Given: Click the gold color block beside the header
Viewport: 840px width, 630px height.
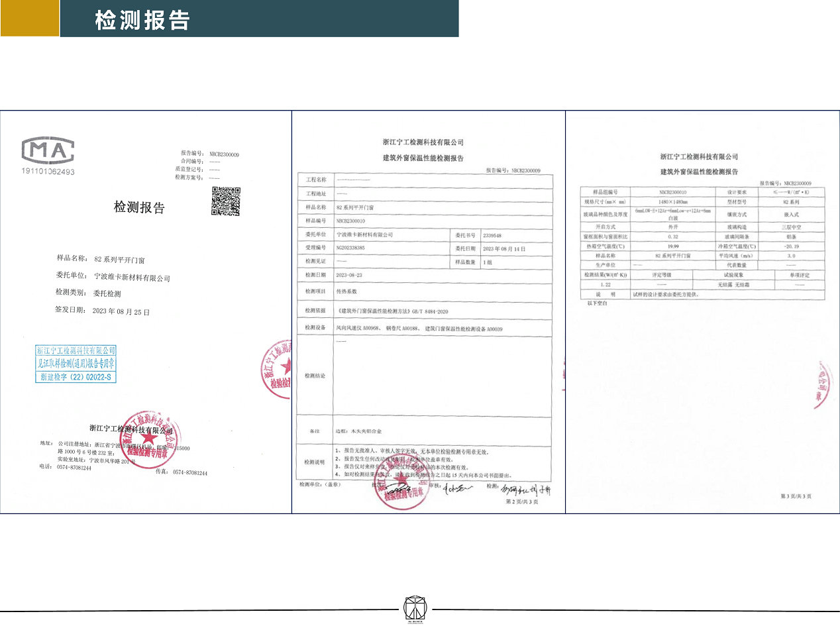Looking at the screenshot, I should [x=29, y=19].
